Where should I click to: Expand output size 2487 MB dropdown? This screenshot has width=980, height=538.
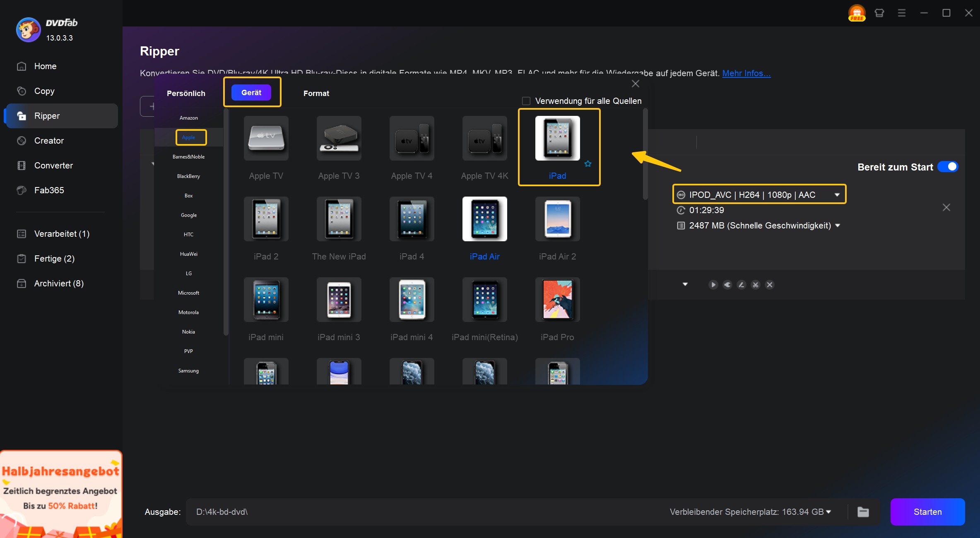(x=838, y=226)
